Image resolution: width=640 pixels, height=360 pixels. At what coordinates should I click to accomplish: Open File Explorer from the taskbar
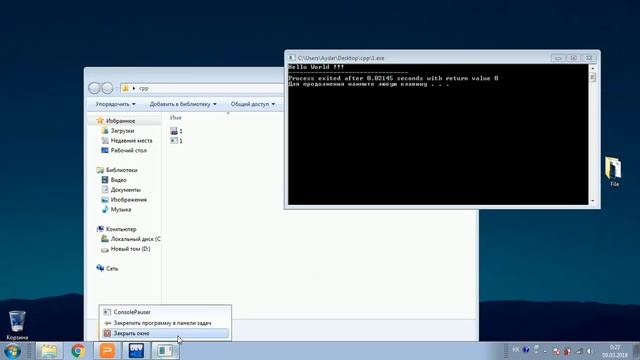(x=49, y=351)
